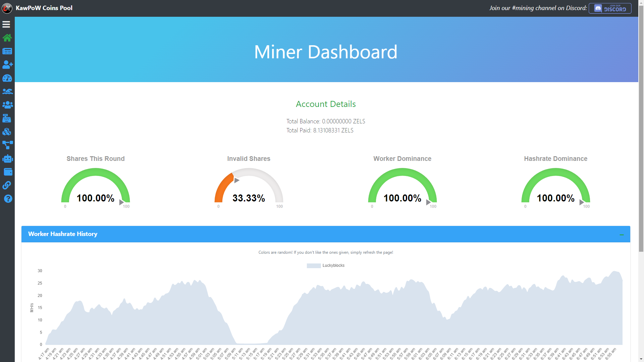Screen dimensions: 644x362
Task: Open the robot icon in sidebar
Action: pos(7,159)
